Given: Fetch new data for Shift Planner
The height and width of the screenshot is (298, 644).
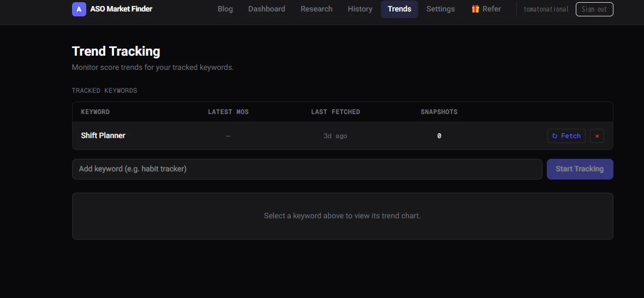Looking at the screenshot, I should tap(566, 136).
